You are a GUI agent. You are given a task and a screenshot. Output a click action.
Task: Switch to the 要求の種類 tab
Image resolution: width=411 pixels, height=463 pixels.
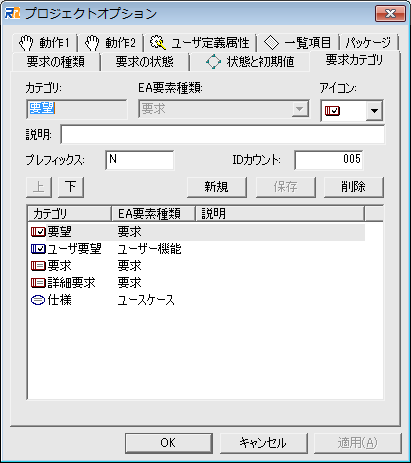[55, 62]
